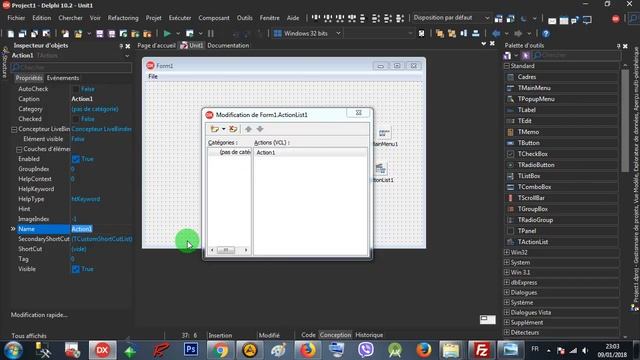
Task: Pick TActionList from the tool palette
Action: tap(532, 242)
